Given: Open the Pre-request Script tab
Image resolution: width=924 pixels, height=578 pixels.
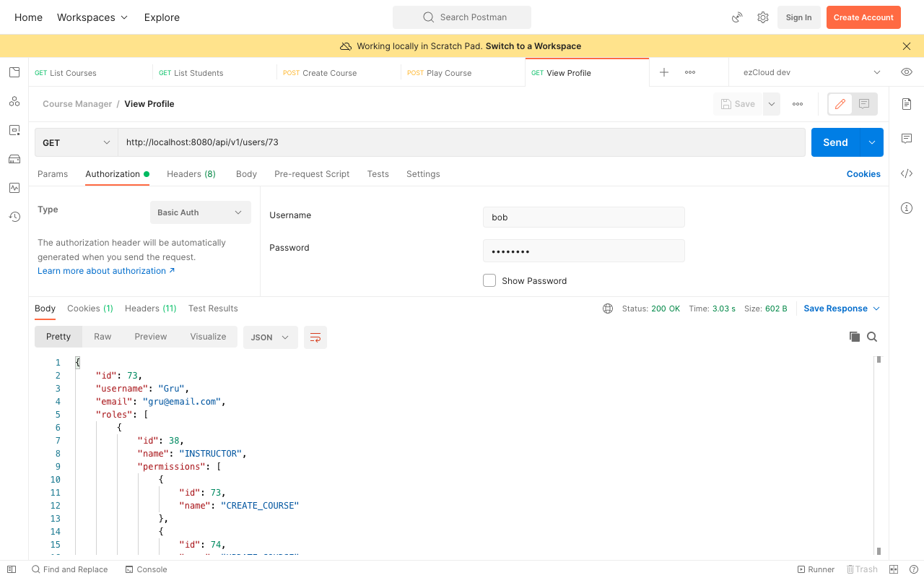Looking at the screenshot, I should (x=312, y=174).
